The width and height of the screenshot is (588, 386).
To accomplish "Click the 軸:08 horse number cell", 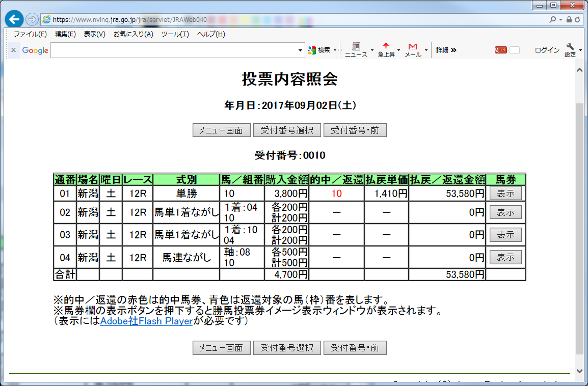I will click(242, 258).
